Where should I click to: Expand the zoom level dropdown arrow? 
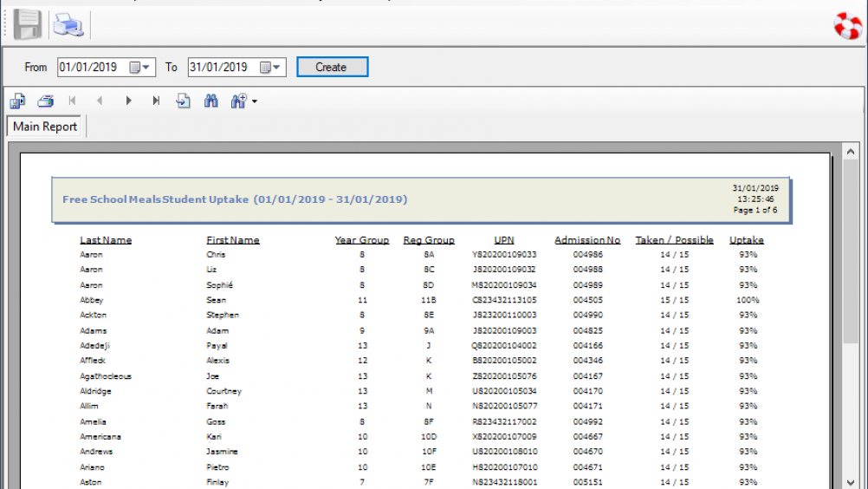255,102
